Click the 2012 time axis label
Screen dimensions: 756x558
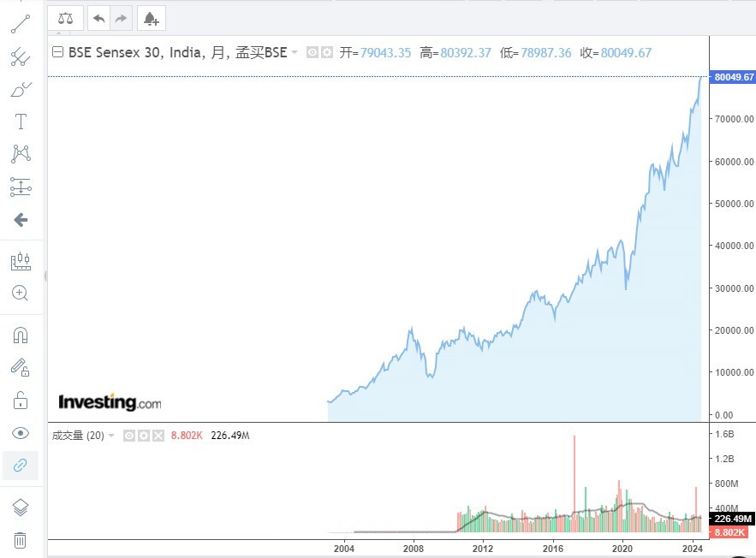(x=483, y=549)
